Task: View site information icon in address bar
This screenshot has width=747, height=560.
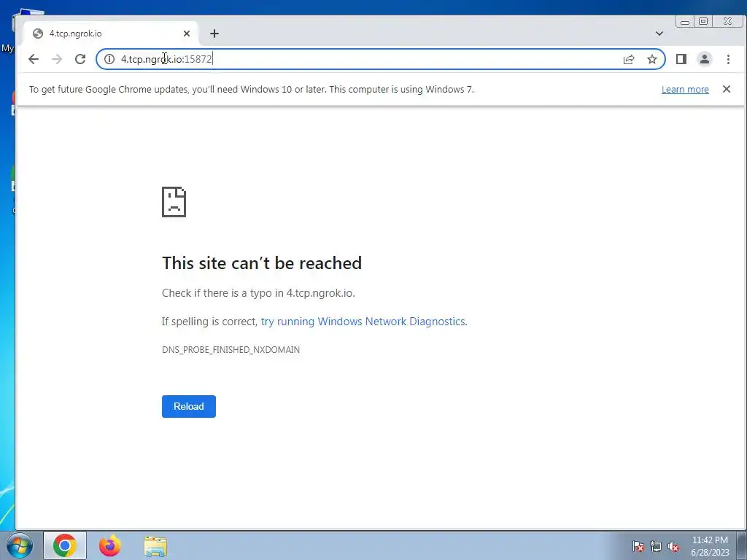Action: (x=109, y=59)
